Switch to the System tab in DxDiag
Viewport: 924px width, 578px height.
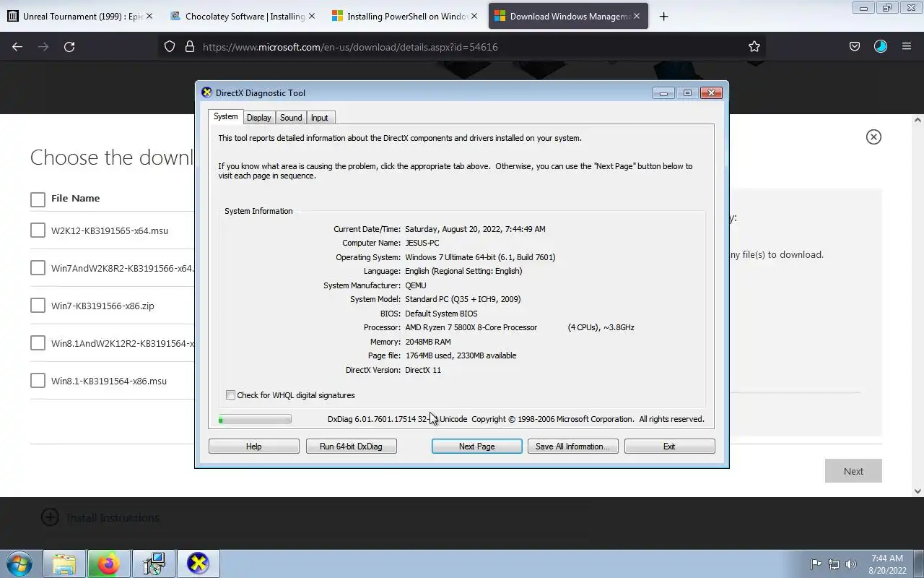click(x=225, y=116)
